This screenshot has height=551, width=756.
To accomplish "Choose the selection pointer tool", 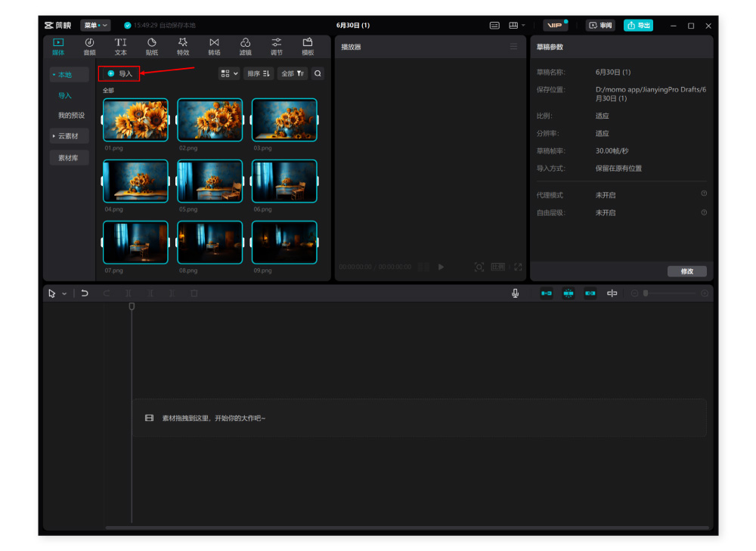I will 51,293.
